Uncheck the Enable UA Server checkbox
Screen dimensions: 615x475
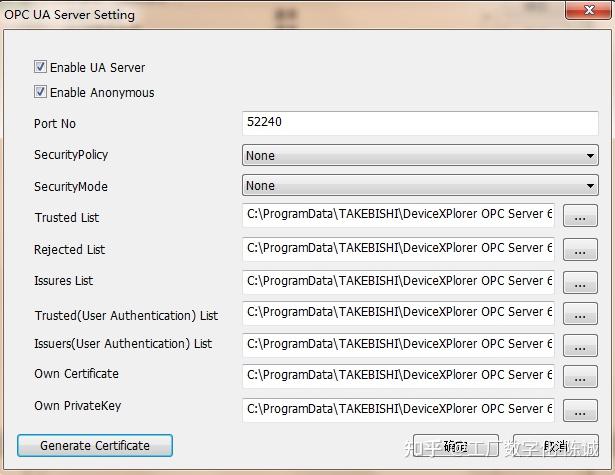[40, 67]
